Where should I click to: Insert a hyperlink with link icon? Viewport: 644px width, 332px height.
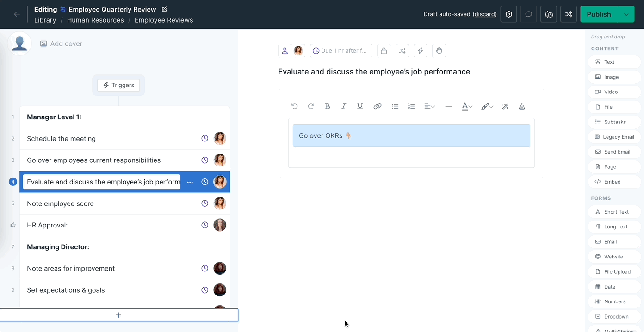point(378,106)
